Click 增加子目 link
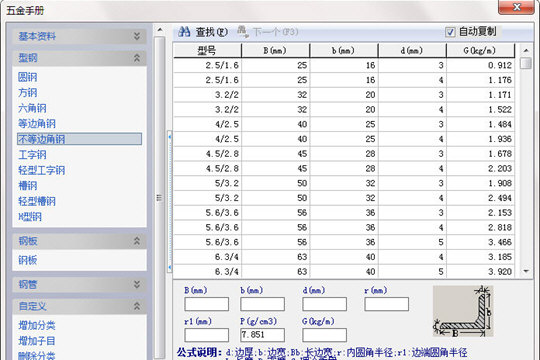Image resolution: width=540 pixels, height=360 pixels. (37, 341)
